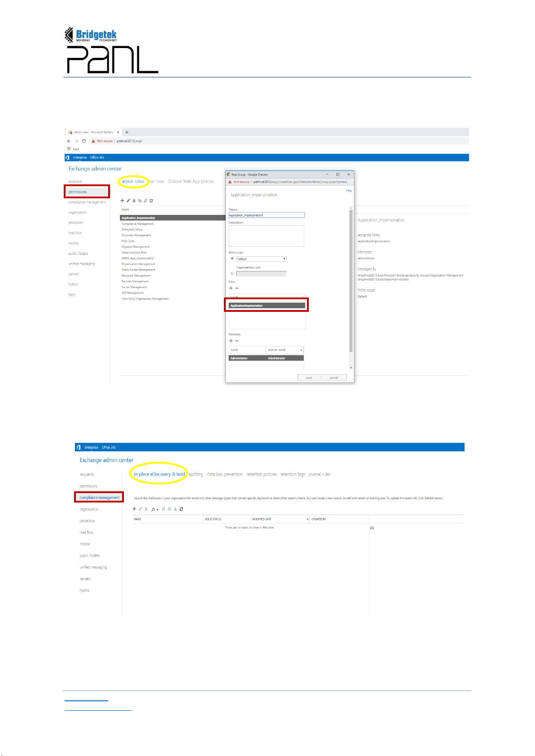Open the journal rules tab
The image size is (535, 756).
point(320,474)
